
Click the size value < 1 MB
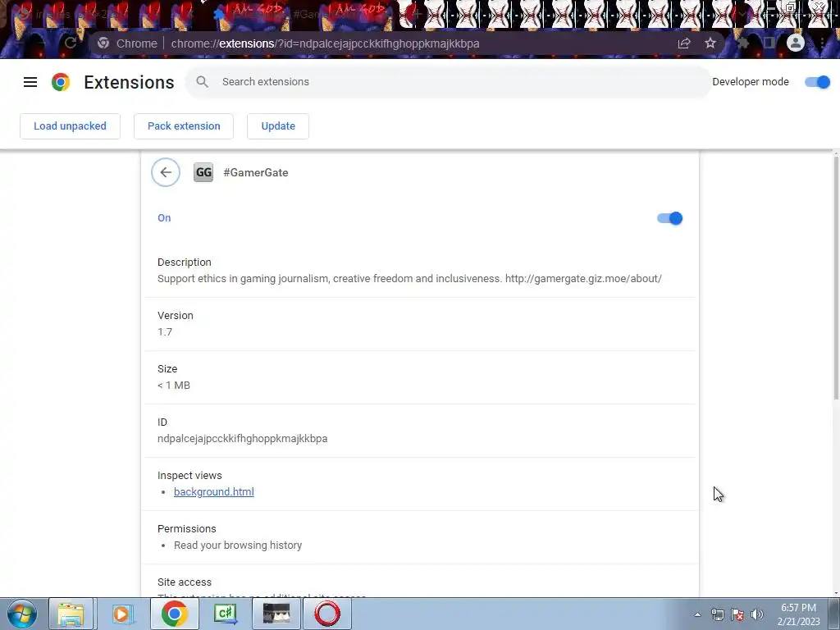[x=174, y=386]
